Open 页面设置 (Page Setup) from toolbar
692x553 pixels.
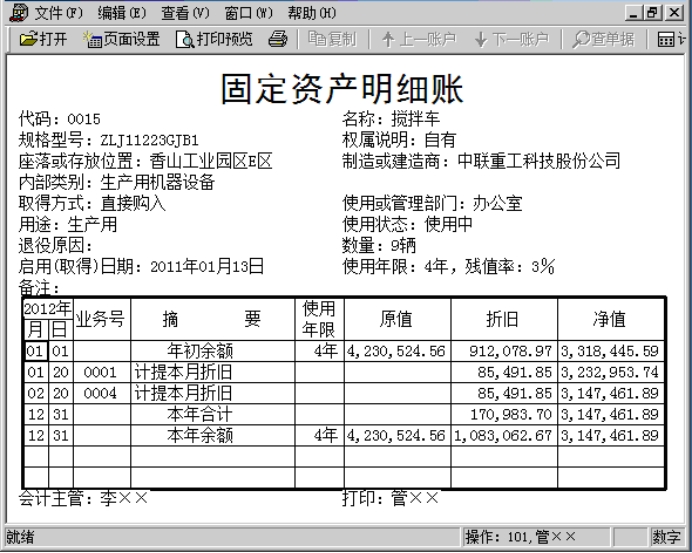[x=123, y=40]
